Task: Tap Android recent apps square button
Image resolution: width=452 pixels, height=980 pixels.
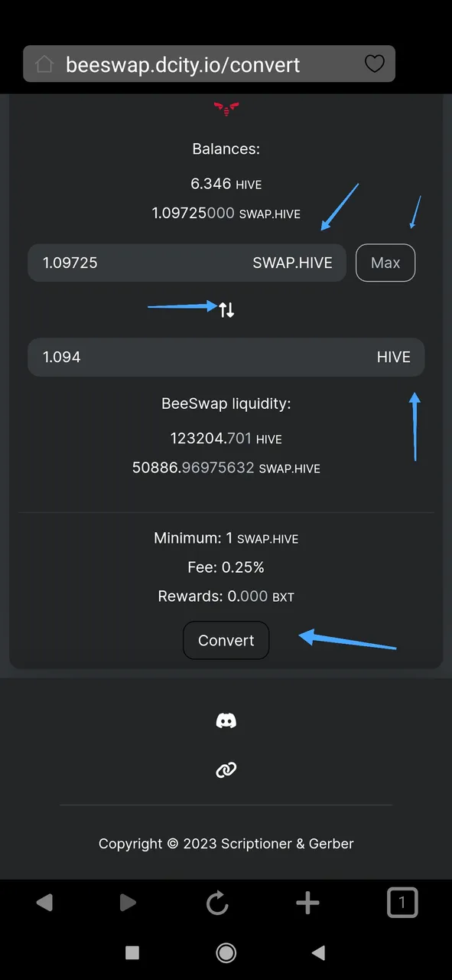Action: tap(132, 952)
